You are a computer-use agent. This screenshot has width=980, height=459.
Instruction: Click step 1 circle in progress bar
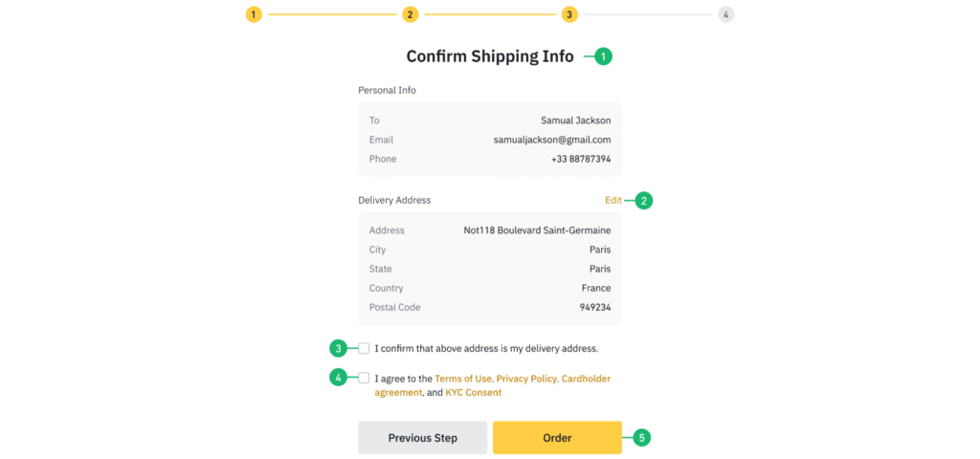[253, 14]
